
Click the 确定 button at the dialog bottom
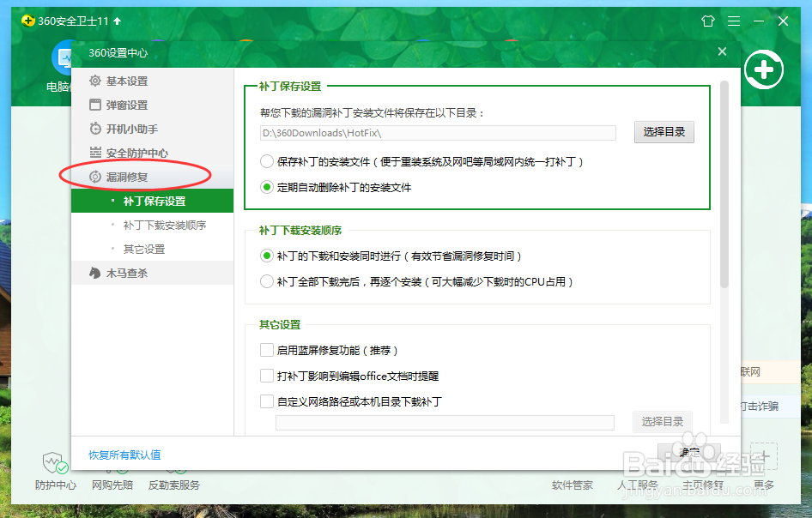click(x=688, y=453)
